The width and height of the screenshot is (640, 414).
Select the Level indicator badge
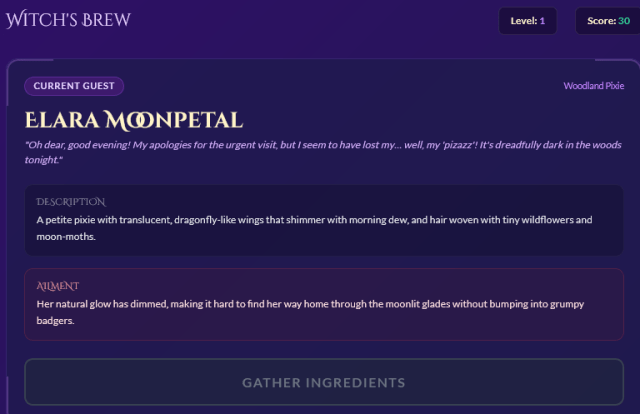click(527, 20)
